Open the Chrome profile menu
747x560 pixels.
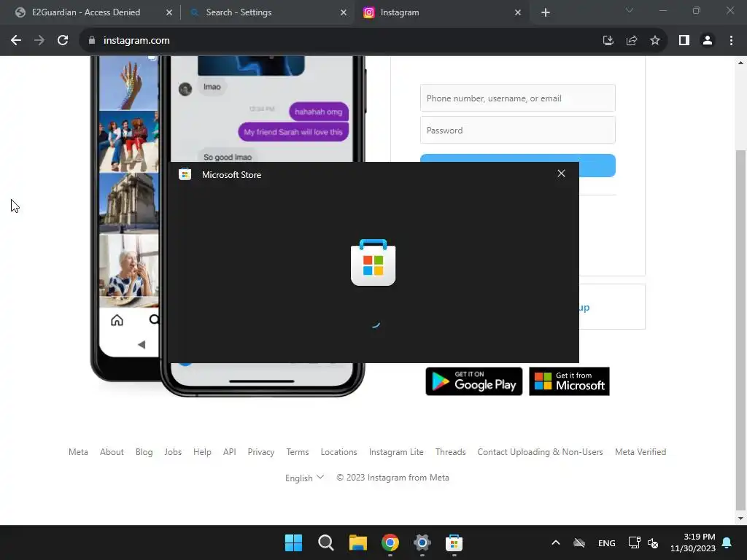coord(708,41)
